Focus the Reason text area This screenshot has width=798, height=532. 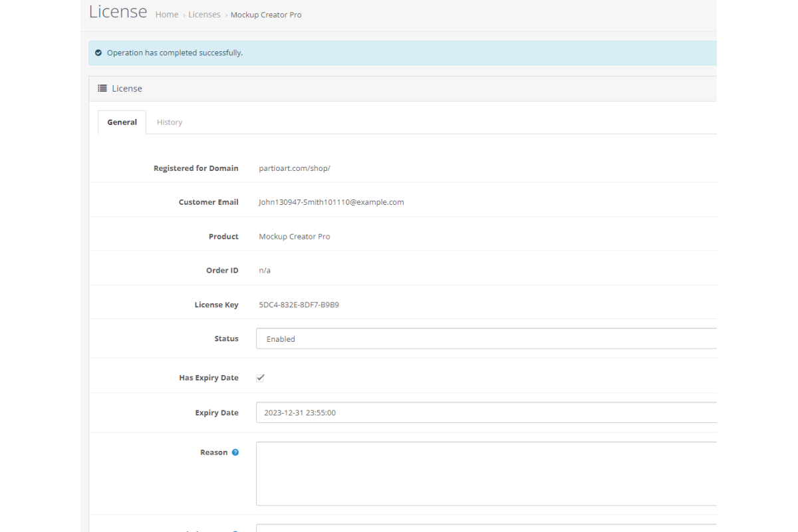(x=485, y=473)
